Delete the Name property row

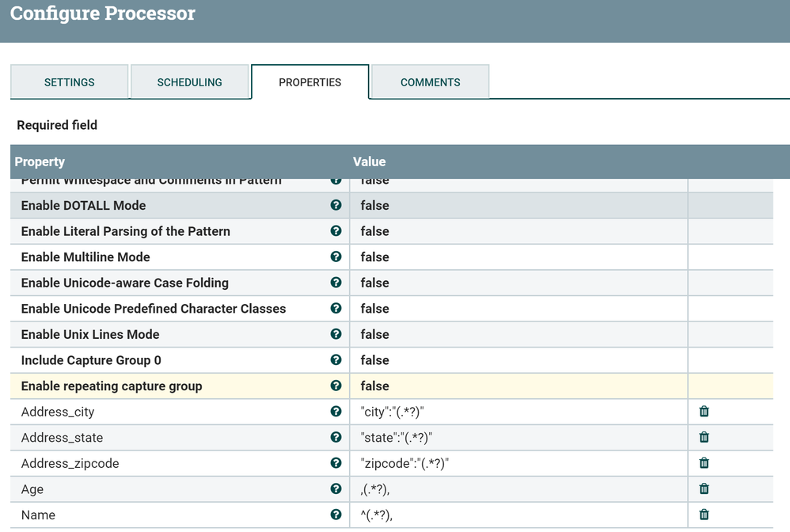[x=704, y=515]
